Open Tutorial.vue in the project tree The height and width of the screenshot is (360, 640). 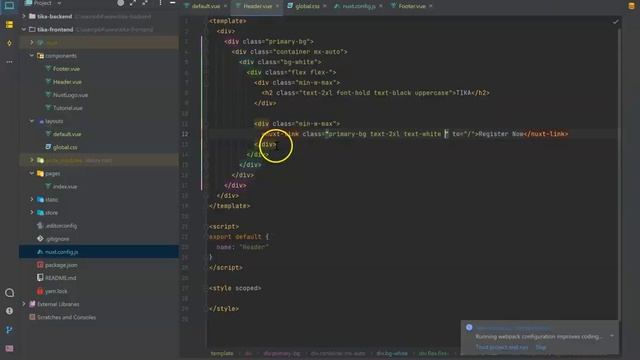[68, 108]
